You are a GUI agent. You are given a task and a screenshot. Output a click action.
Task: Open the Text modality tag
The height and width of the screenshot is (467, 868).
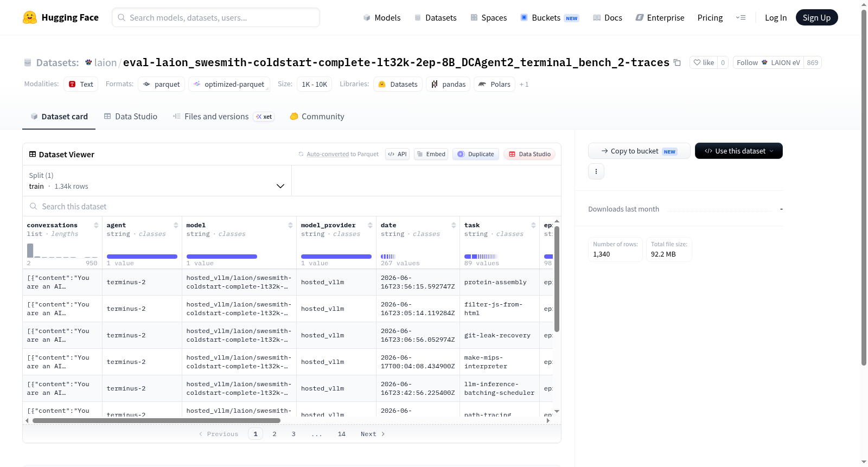[x=81, y=84]
